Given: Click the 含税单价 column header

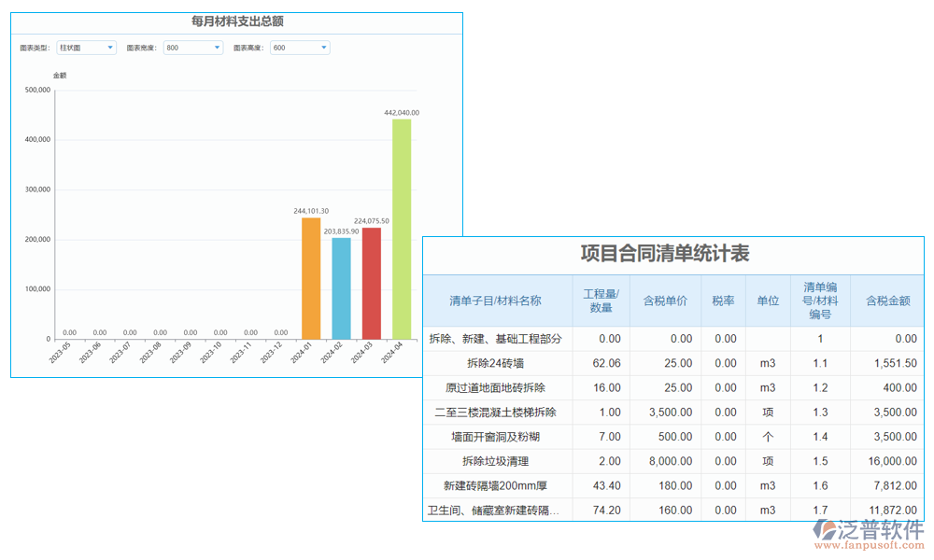Looking at the screenshot, I should [665, 295].
